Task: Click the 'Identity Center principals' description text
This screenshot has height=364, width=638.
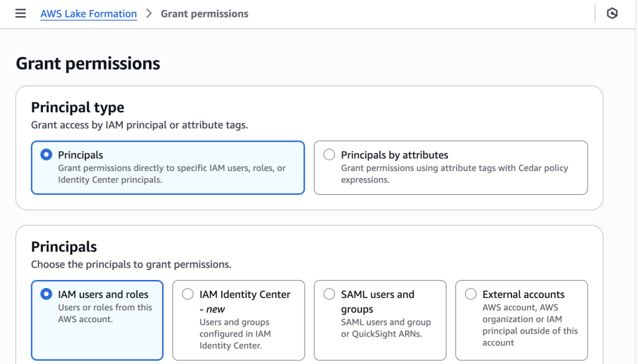Action: pos(110,180)
